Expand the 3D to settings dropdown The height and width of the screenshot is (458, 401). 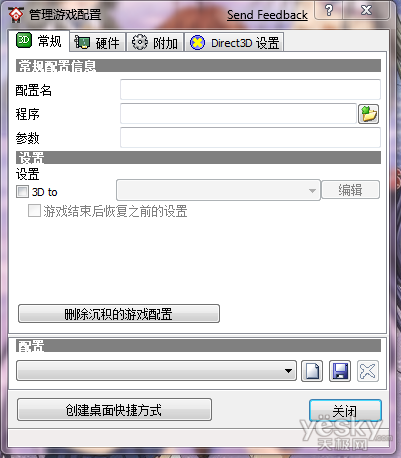point(218,190)
